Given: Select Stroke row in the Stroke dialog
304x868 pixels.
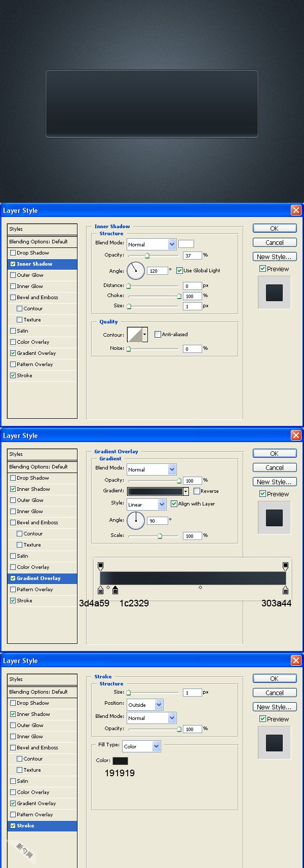Looking at the screenshot, I should (43, 826).
